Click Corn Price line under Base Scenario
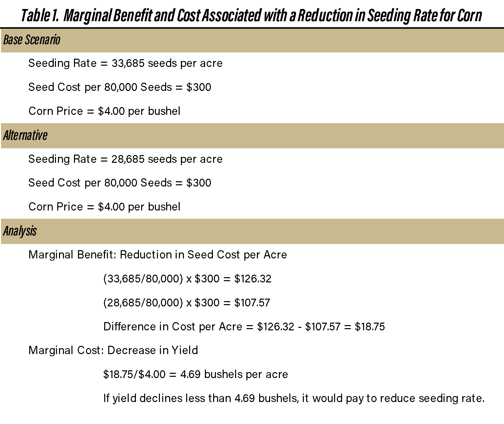The height and width of the screenshot is (424, 504). (104, 111)
